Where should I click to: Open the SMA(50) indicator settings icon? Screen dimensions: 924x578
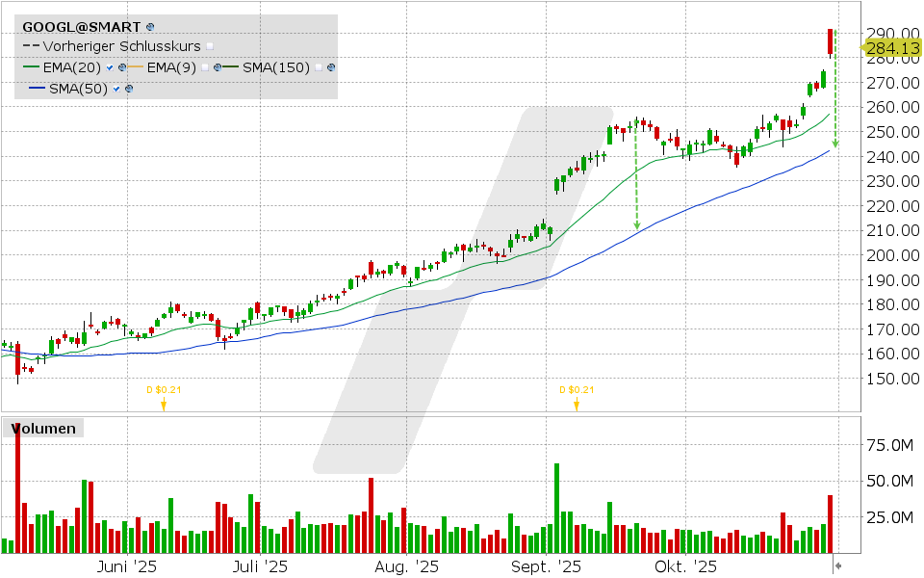[128, 90]
